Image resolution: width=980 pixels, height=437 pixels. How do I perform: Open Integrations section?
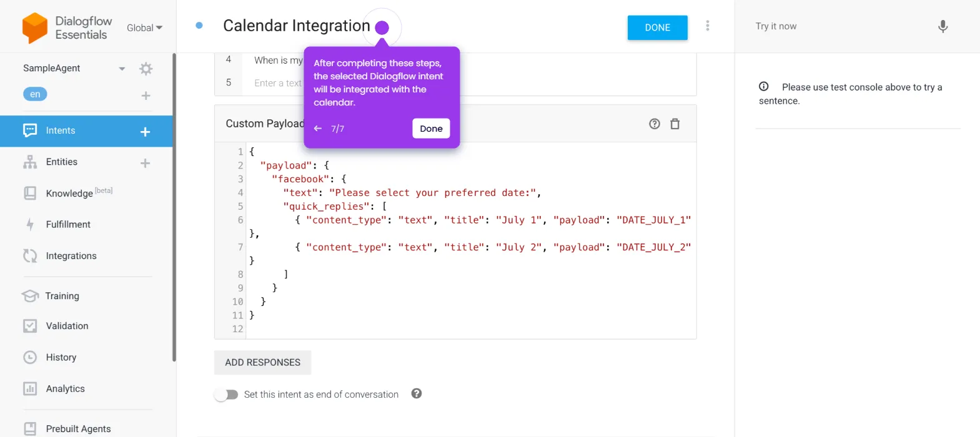coord(71,256)
